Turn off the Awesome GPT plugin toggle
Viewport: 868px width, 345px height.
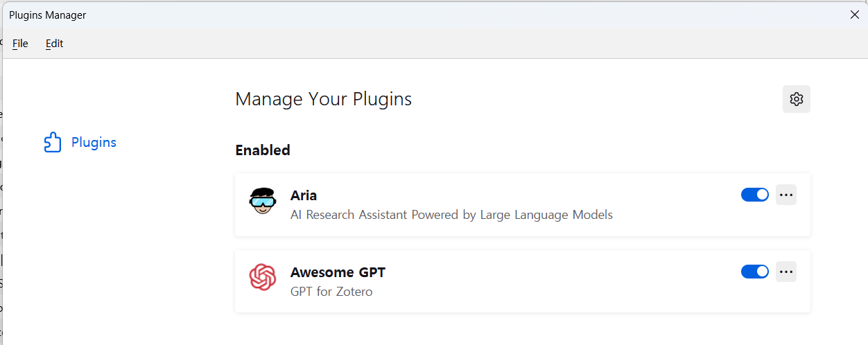755,272
